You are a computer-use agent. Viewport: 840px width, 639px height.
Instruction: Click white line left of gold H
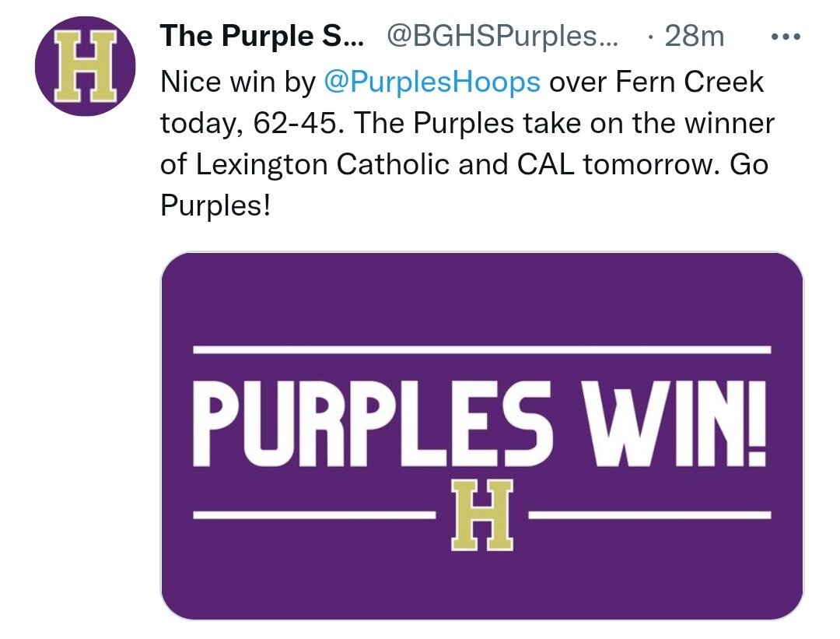(314, 515)
